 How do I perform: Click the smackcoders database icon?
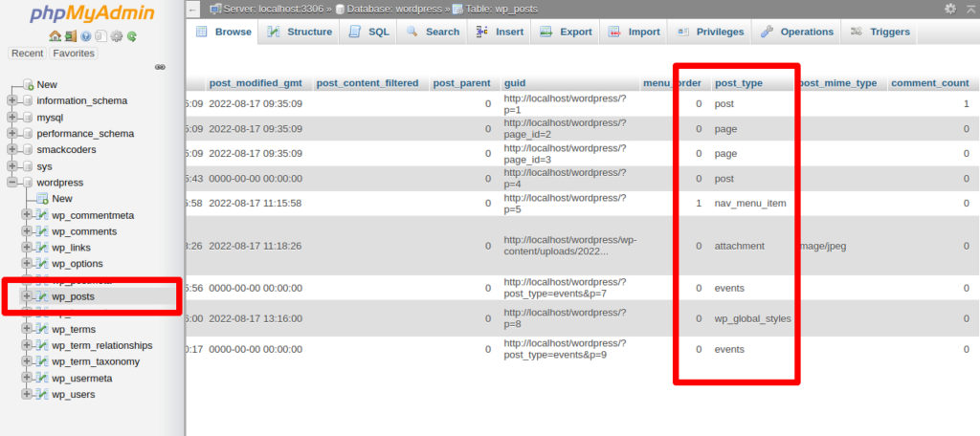pos(28,150)
